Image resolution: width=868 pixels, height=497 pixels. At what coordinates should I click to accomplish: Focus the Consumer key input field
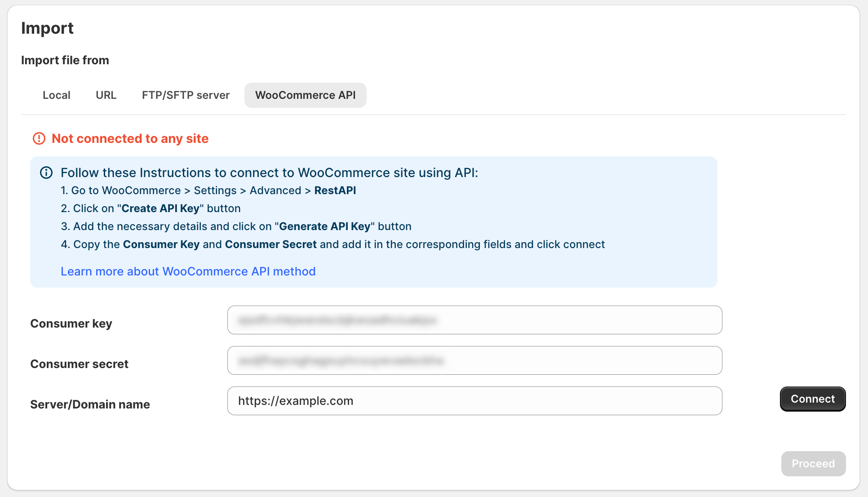475,320
